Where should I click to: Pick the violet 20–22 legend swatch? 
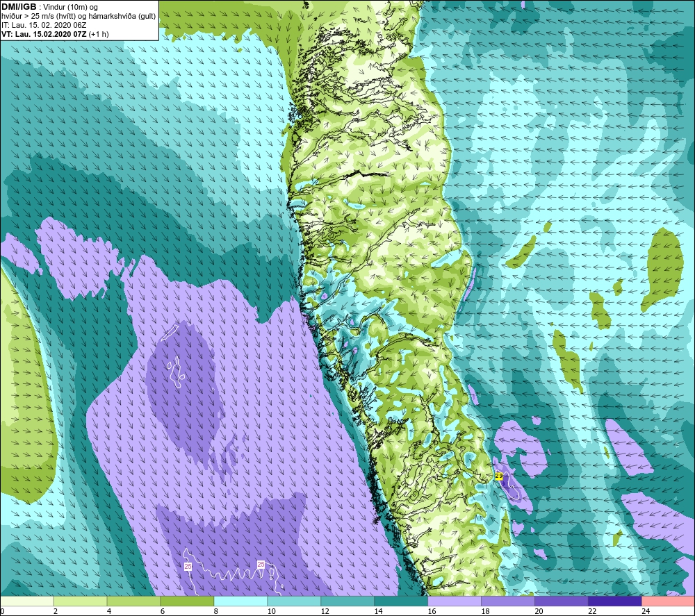pos(561,601)
